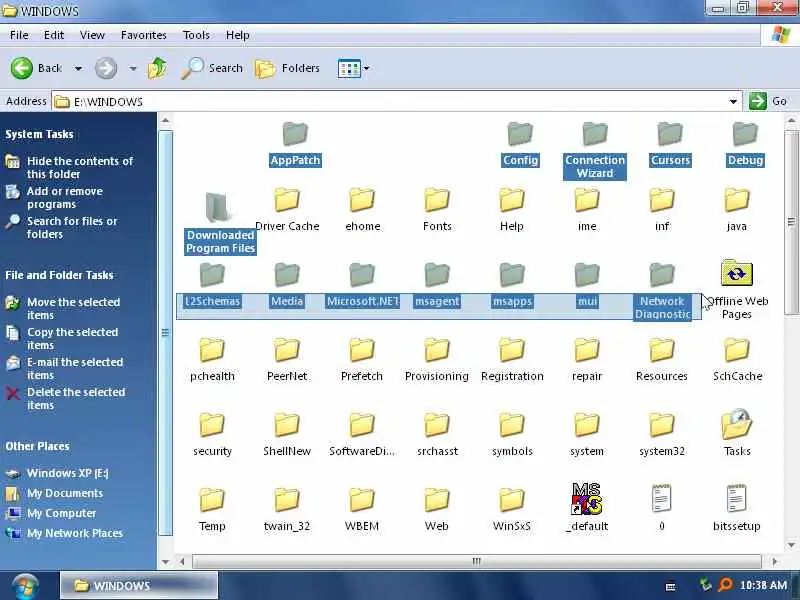Screen dimensions: 800x600
Task: Click the horizontal scrollbar right arrow
Action: (775, 562)
